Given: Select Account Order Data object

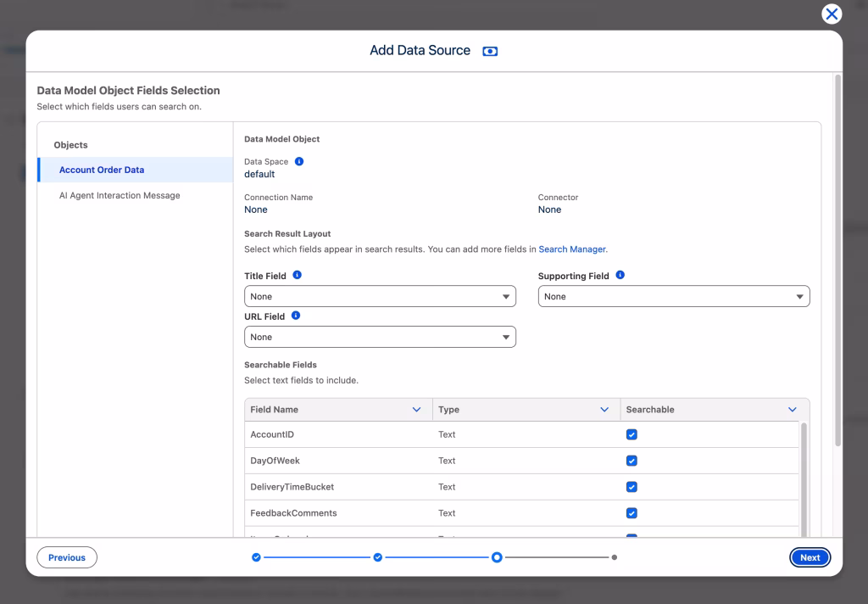Looking at the screenshot, I should (135, 170).
